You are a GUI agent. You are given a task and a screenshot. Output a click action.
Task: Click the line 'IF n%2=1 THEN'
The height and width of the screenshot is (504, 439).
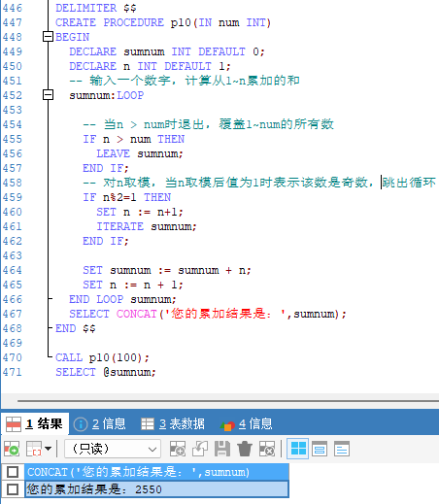[127, 197]
